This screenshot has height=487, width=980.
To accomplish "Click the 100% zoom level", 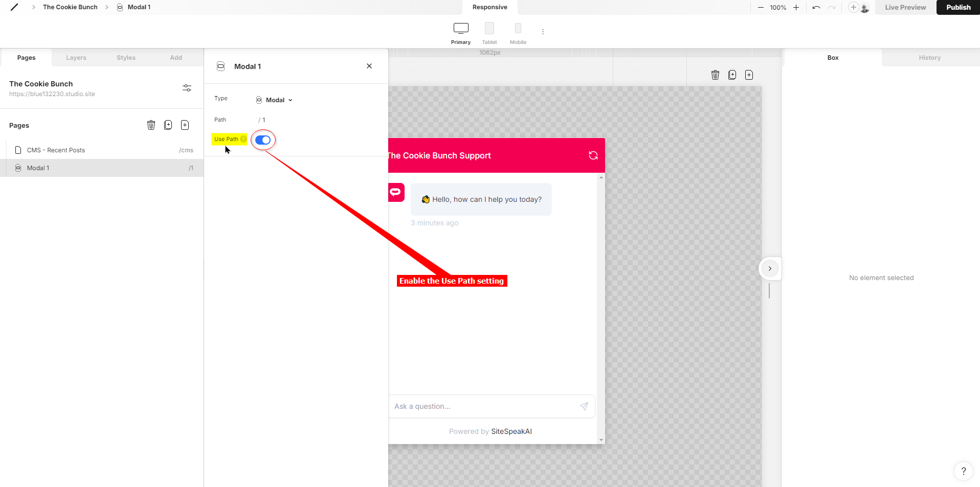I will point(778,8).
